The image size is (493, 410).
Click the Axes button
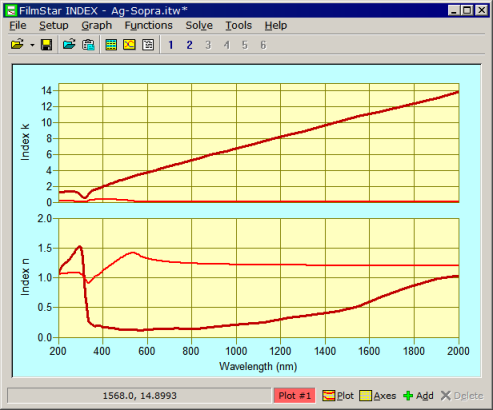378,396
